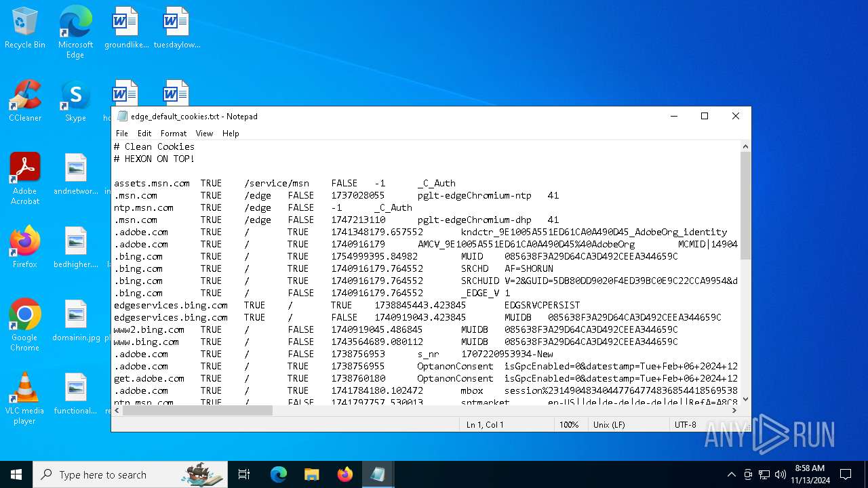The height and width of the screenshot is (488, 868).
Task: Open the network tray icon
Action: click(764, 474)
